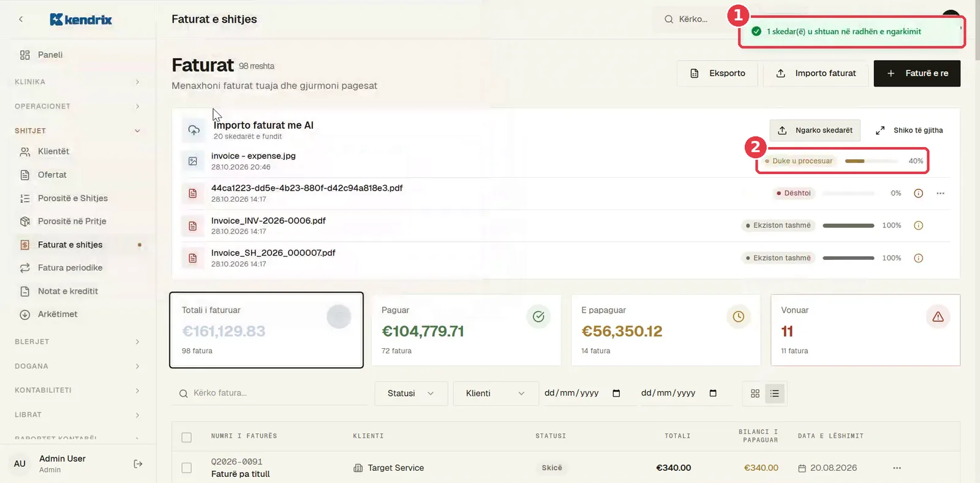Expand the OPERACIONET sidebar section
Viewport: 980px width, 483px height.
click(x=78, y=106)
